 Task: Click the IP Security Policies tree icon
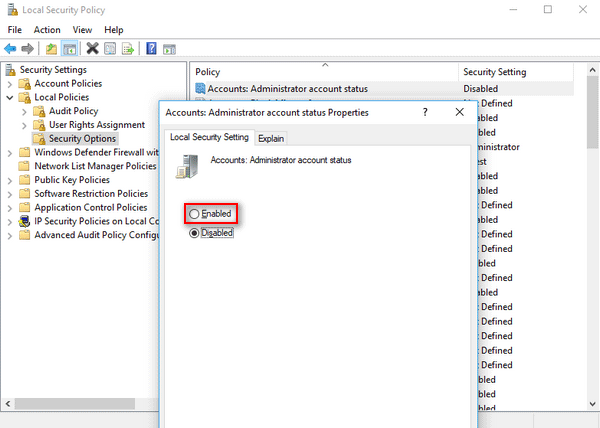coord(24,221)
